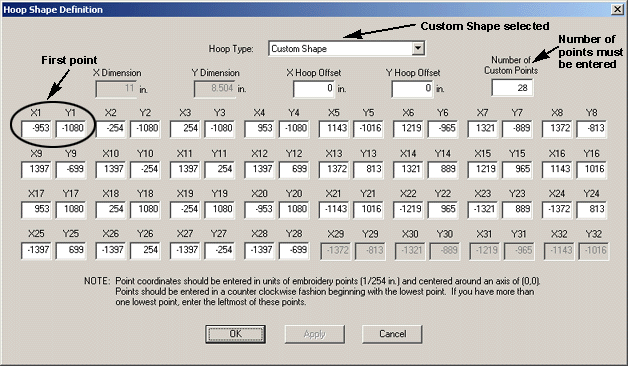The image size is (628, 366).
Task: Click the Y16 coordinate field
Action: 592,170
